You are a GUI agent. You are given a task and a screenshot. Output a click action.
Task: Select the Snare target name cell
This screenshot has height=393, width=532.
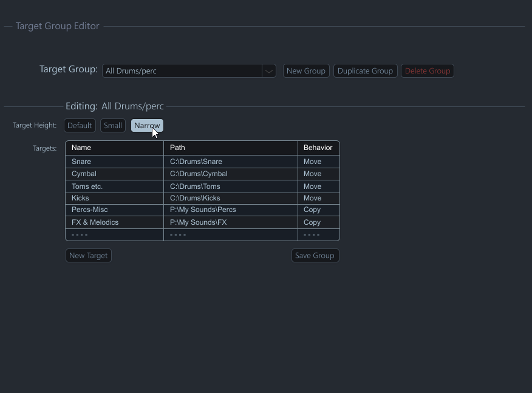click(114, 162)
